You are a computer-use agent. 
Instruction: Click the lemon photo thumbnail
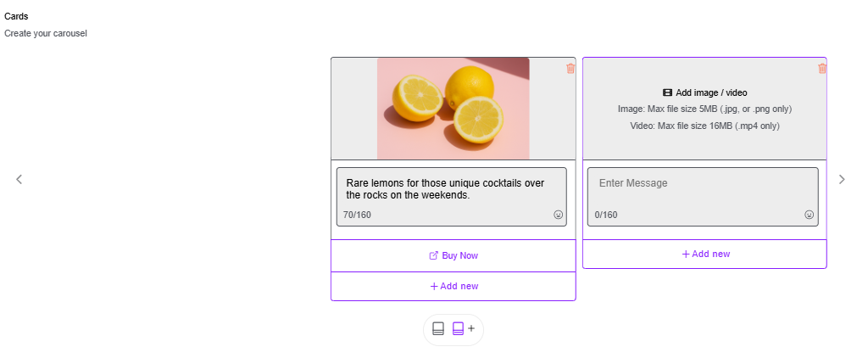pos(453,109)
